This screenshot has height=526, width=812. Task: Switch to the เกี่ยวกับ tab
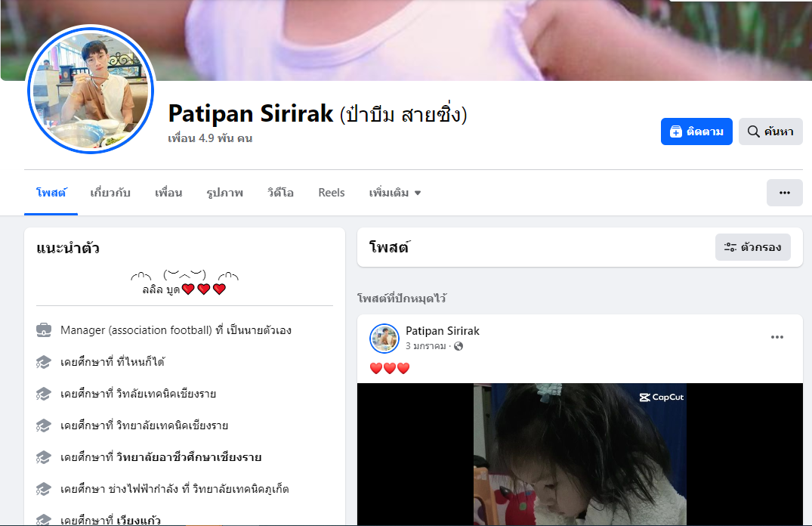tap(110, 193)
